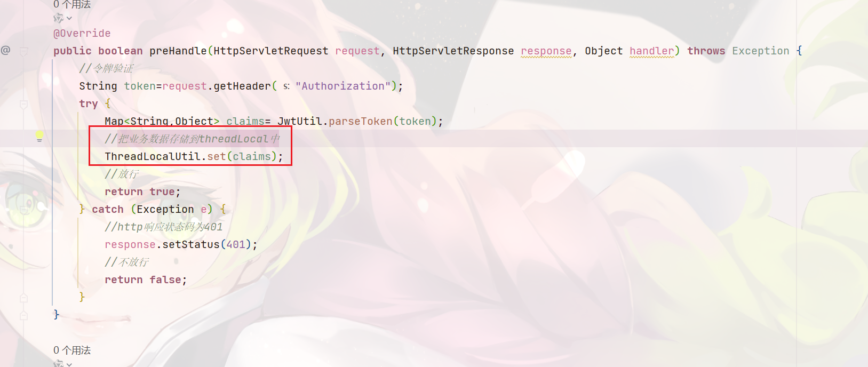Screen dimensions: 868x367
Task: Toggle fold at catch block start
Action: tap(23, 210)
